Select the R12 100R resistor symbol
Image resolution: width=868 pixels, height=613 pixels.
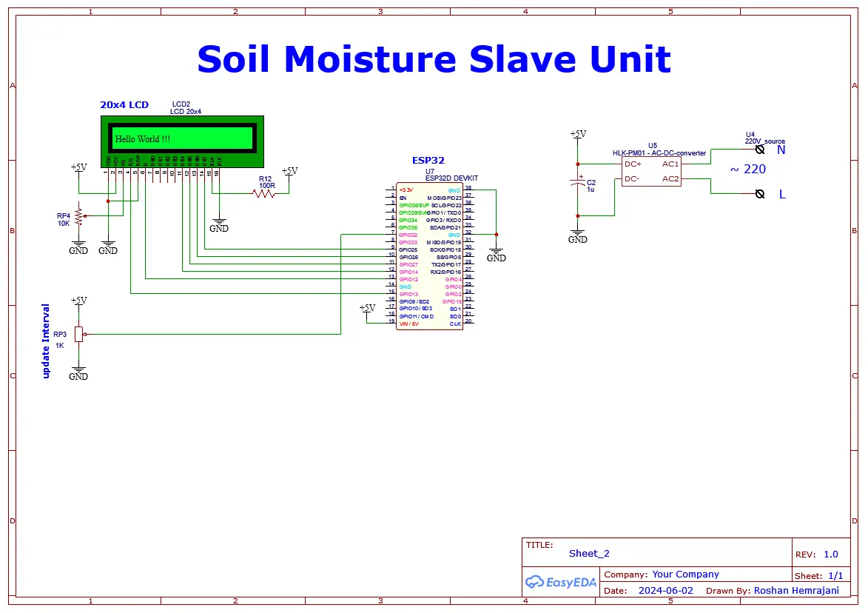[263, 193]
